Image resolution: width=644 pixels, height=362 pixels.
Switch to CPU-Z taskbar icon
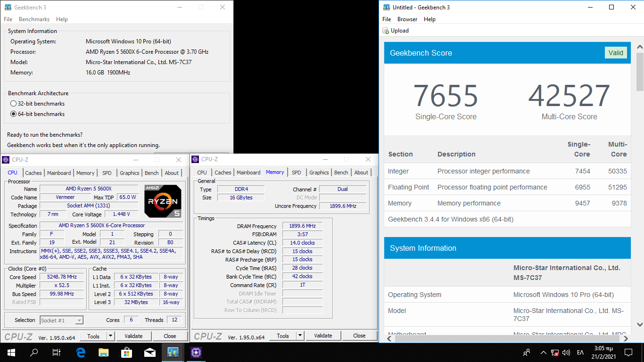pos(196,352)
